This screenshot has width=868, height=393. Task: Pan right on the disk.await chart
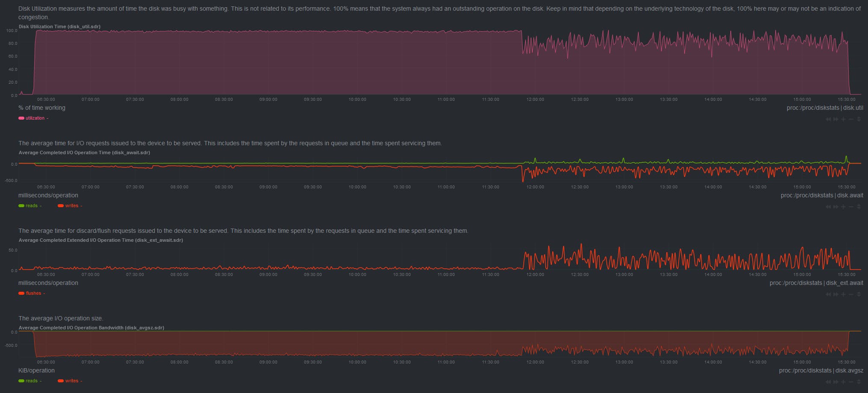pyautogui.click(x=836, y=207)
